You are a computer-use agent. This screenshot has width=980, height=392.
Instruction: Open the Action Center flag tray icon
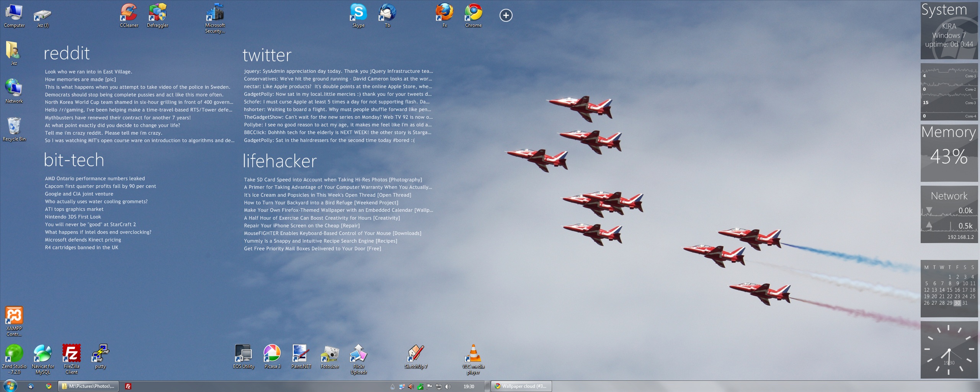click(x=429, y=387)
